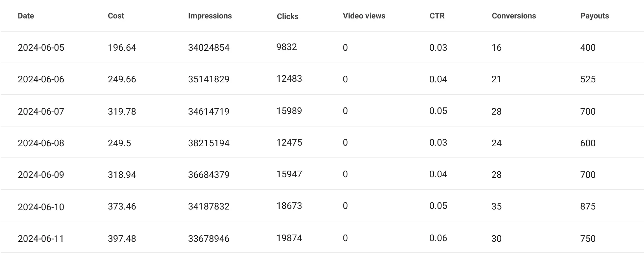Select the Payouts column header
This screenshot has height=253, width=644.
point(594,16)
